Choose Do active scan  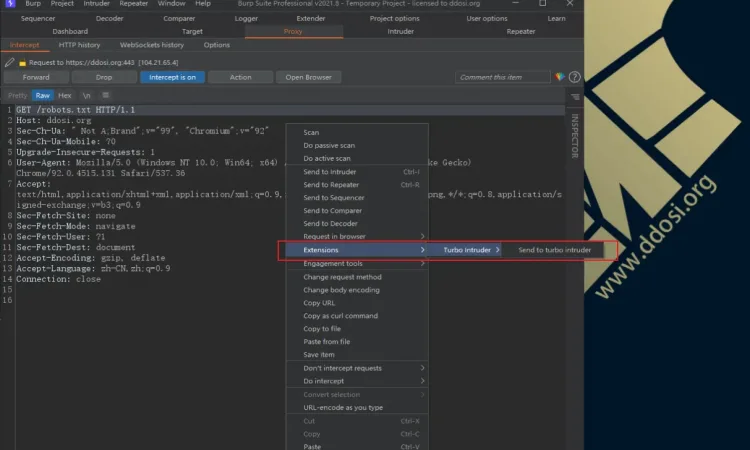[x=357, y=158]
